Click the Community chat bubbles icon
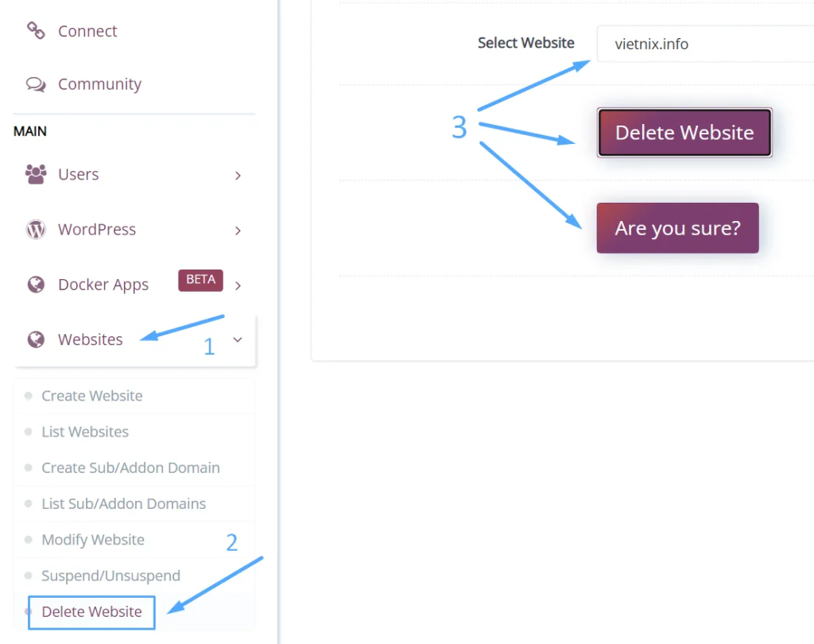 point(36,84)
